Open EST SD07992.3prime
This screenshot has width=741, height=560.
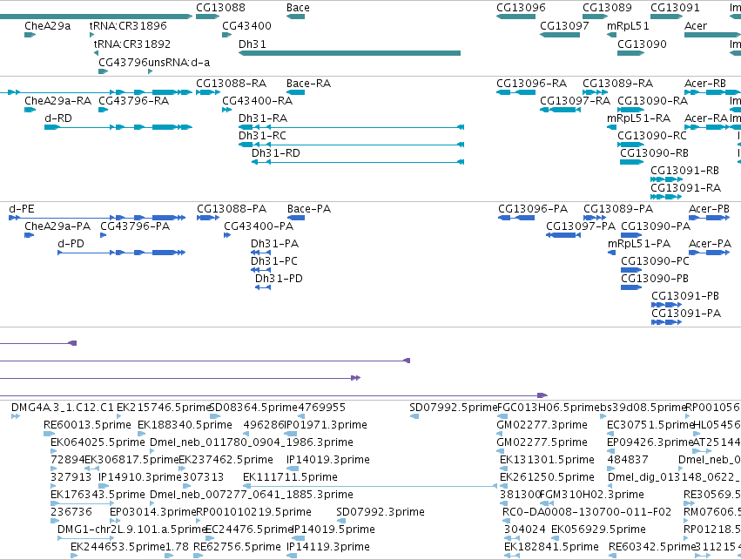coord(380,512)
